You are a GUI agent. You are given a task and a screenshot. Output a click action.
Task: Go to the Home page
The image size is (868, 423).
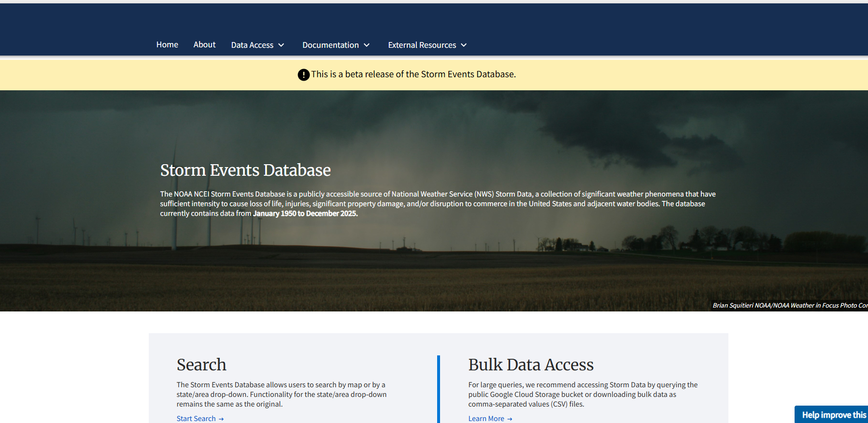coord(167,44)
